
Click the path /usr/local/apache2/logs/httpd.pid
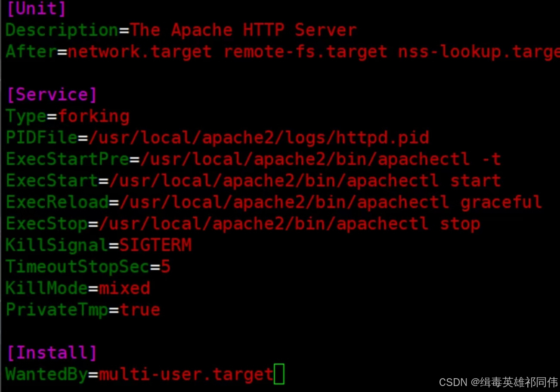coord(259,138)
